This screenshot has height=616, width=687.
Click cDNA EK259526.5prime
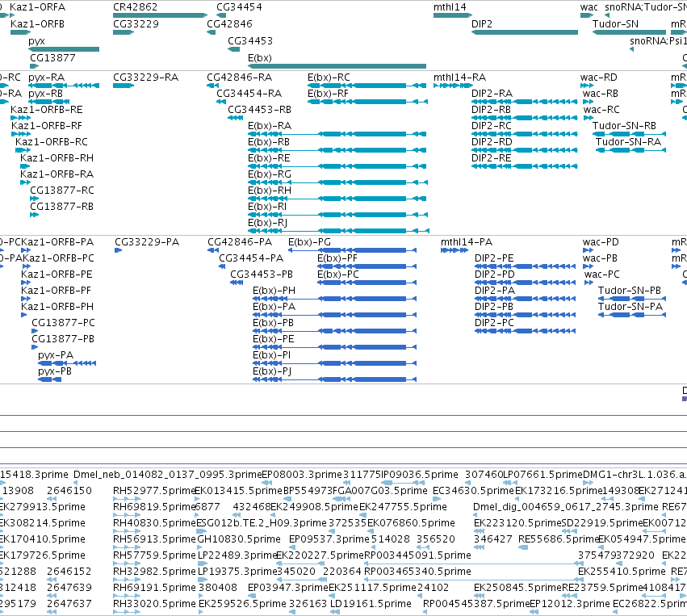pyautogui.click(x=242, y=604)
